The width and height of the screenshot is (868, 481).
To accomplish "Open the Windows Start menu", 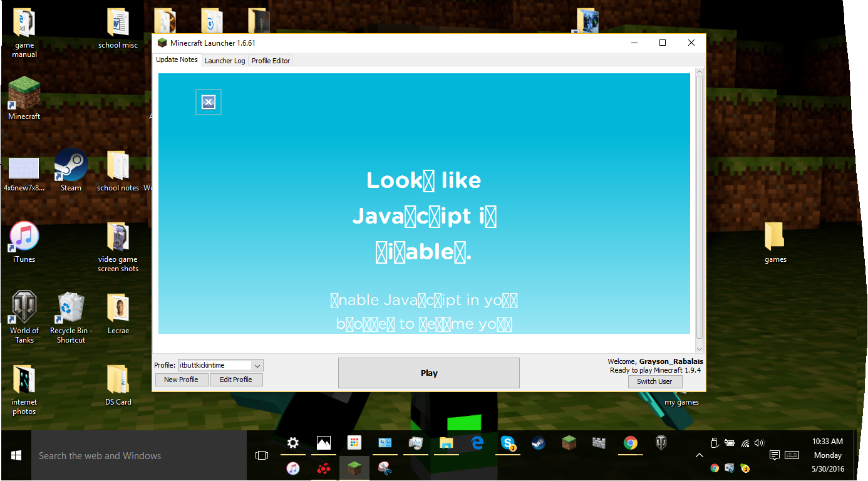I will point(16,455).
